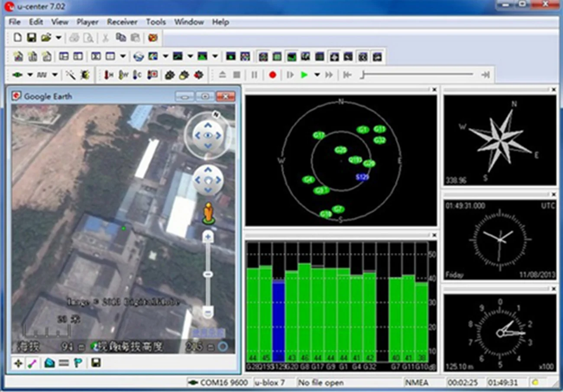Click the magic wand autobauding icon

point(70,75)
